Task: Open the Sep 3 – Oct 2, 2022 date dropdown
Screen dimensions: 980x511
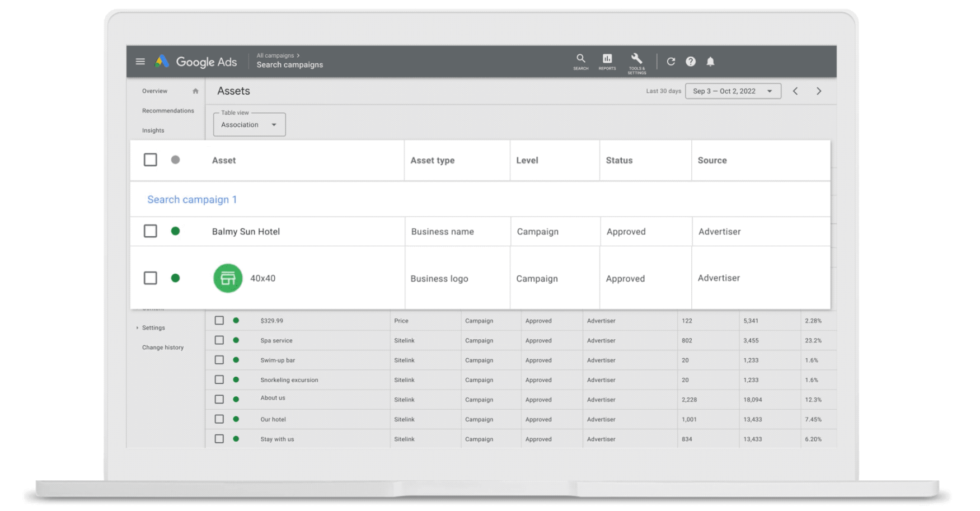Action: (733, 91)
